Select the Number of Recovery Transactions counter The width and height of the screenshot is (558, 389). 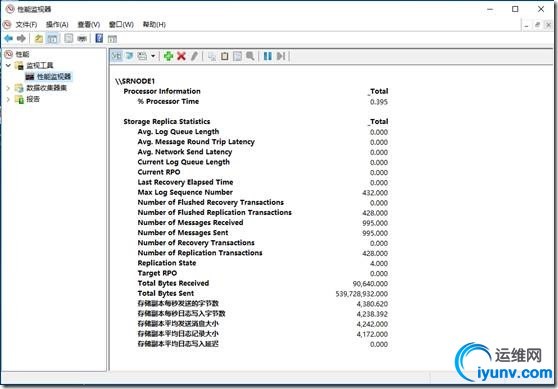[196, 243]
